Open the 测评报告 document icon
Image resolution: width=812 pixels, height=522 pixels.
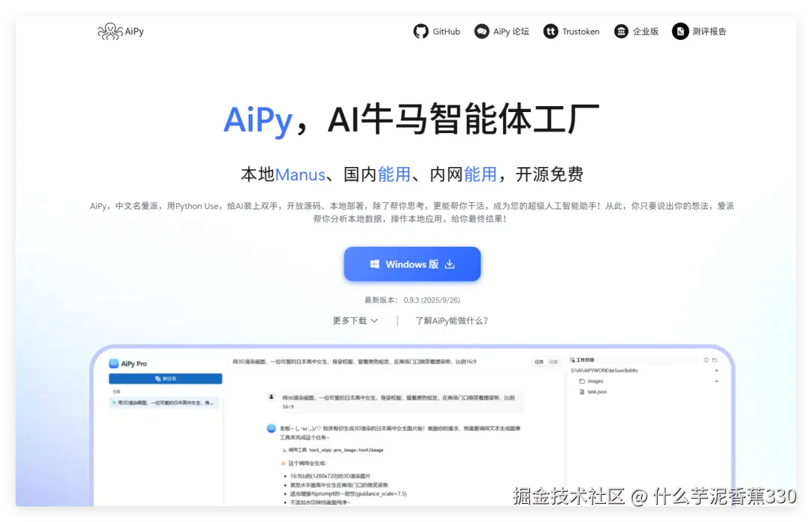pos(680,32)
